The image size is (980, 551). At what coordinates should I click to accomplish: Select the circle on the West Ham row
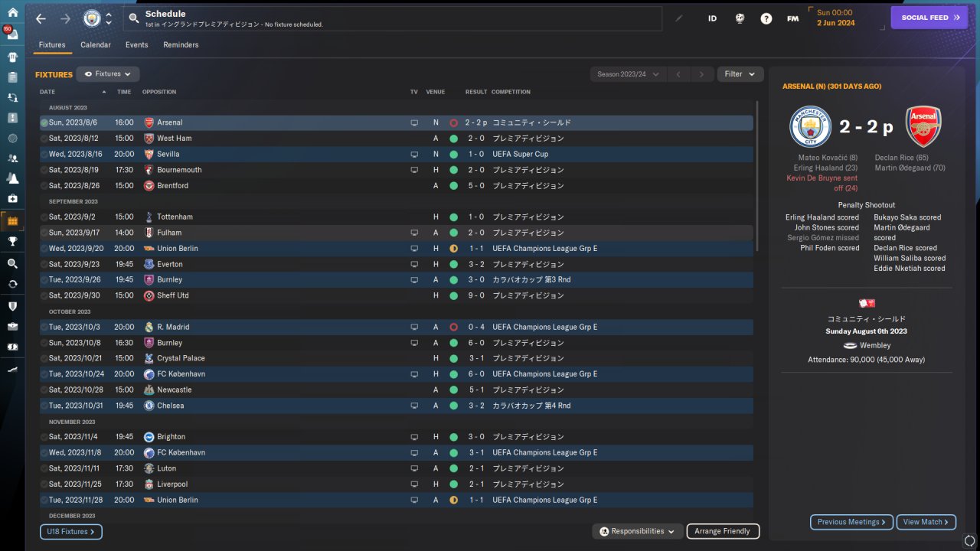[x=44, y=139]
